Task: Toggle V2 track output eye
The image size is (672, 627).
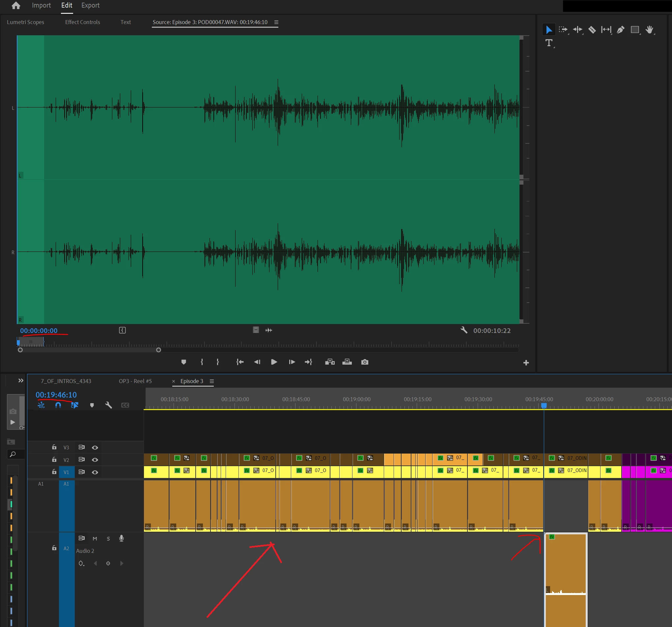Action: coord(95,460)
